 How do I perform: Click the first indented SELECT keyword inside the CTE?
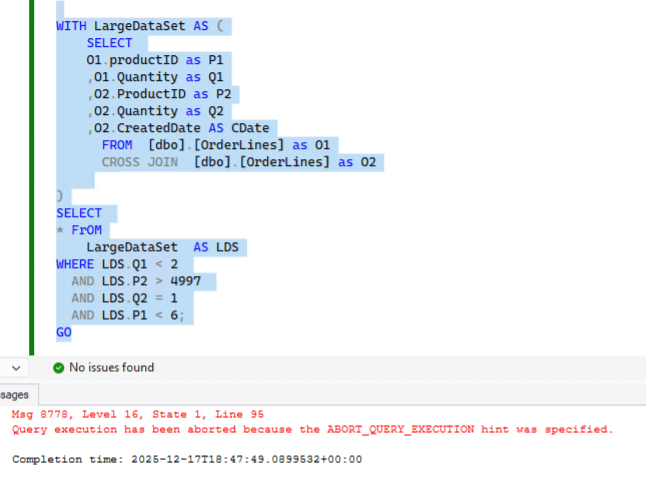tap(110, 43)
